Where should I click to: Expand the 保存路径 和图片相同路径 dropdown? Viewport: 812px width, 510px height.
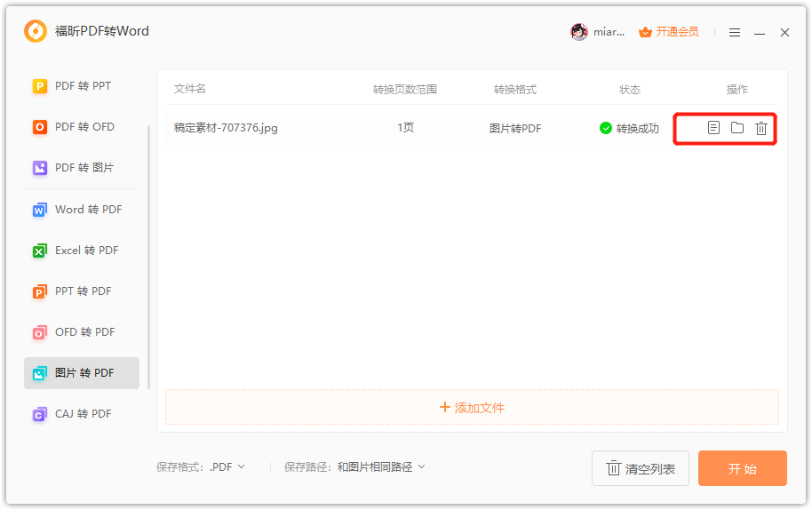tap(381, 467)
